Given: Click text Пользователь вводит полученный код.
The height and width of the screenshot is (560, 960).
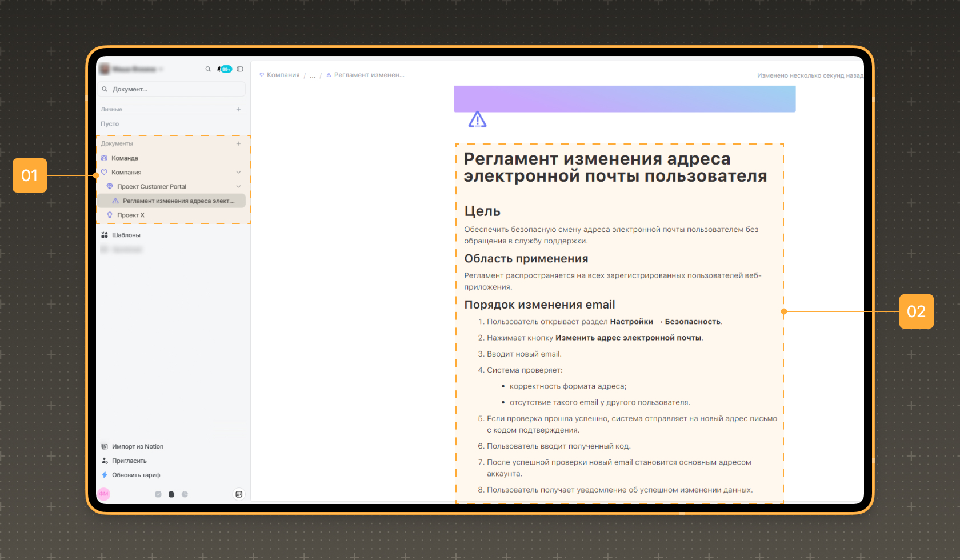Looking at the screenshot, I should tap(559, 446).
